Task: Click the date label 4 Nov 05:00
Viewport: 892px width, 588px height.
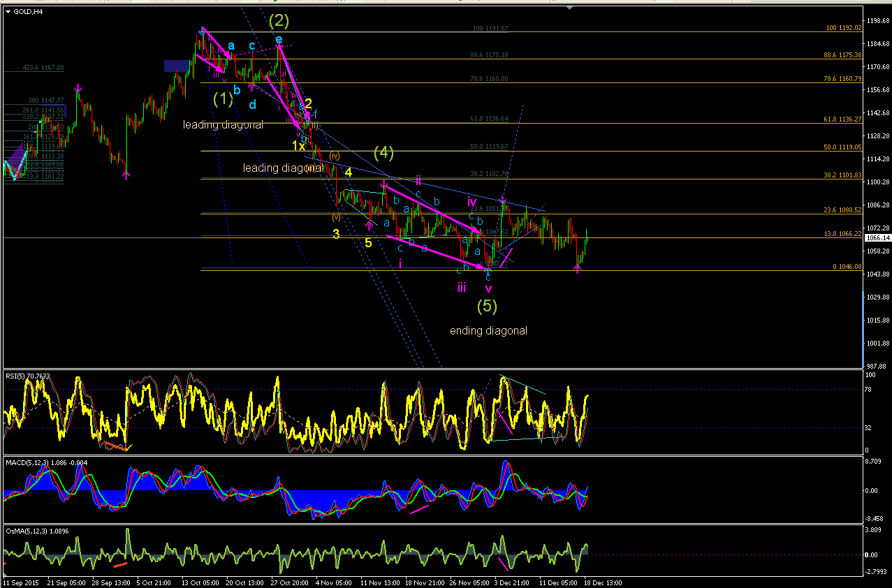Action: [333, 582]
